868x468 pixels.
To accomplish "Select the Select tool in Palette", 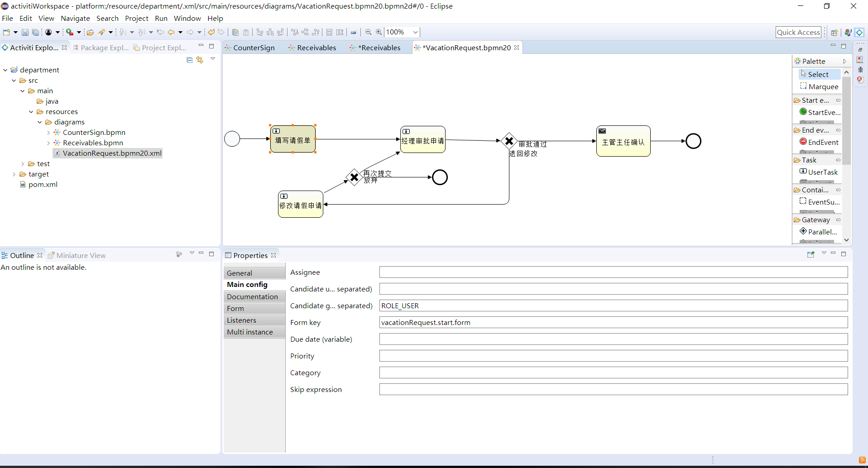I will 819,74.
